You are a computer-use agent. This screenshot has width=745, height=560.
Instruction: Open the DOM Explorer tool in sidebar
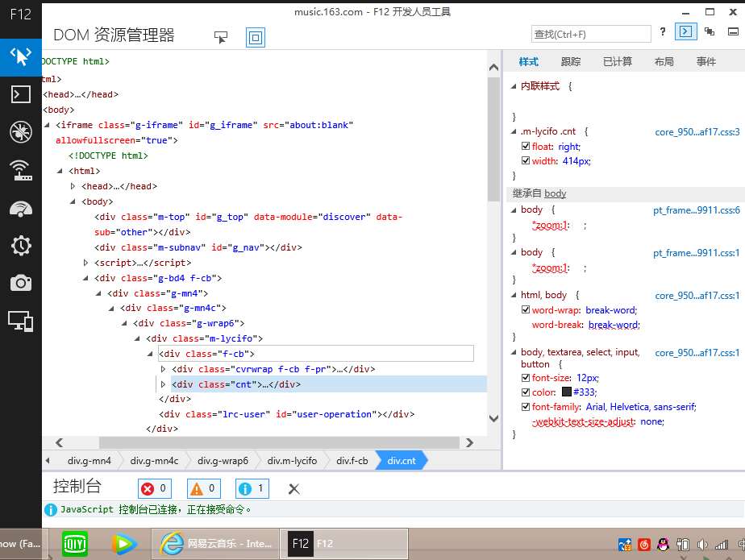click(x=20, y=57)
